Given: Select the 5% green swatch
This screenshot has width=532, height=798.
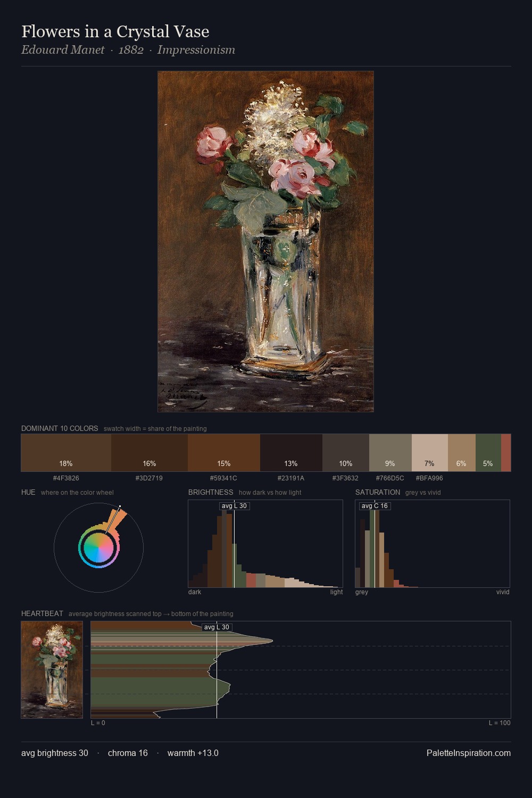Looking at the screenshot, I should (488, 453).
